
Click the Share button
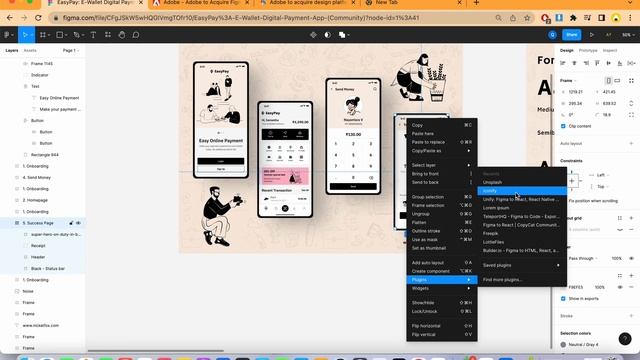571,35
